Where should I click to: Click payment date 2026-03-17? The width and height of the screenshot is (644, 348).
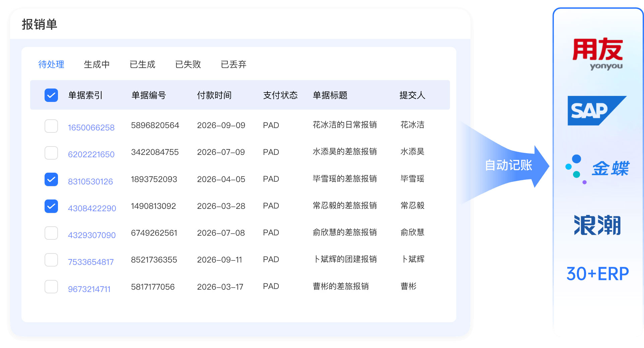(220, 287)
